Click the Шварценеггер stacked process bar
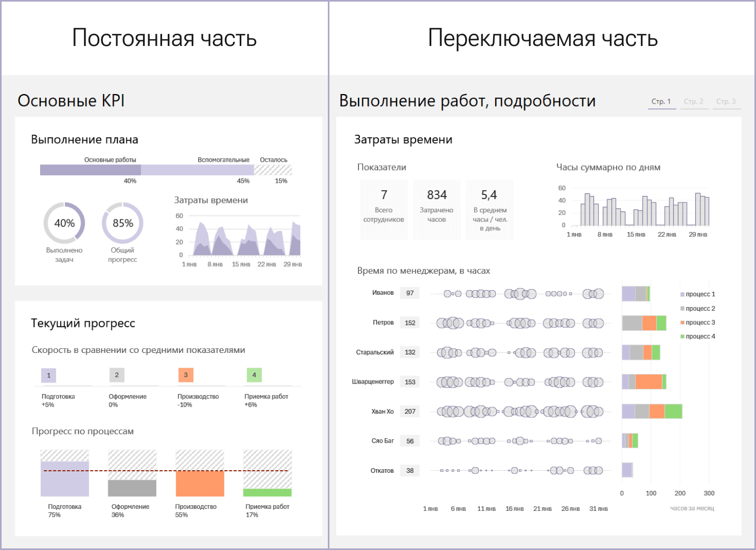 point(644,381)
